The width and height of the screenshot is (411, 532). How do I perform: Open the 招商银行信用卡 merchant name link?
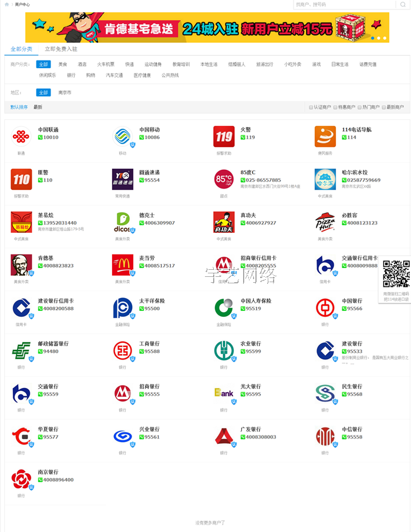tap(258, 258)
